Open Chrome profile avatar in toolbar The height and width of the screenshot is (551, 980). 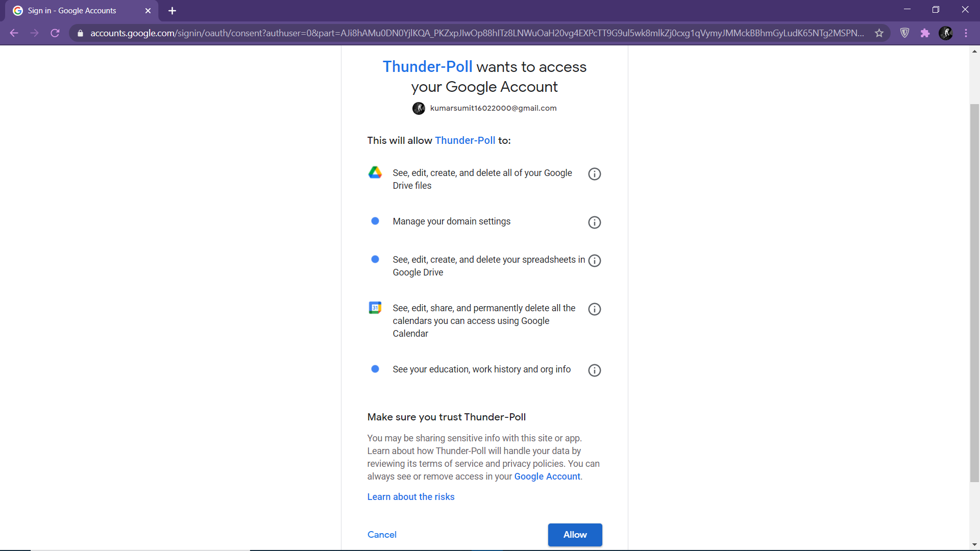click(945, 33)
